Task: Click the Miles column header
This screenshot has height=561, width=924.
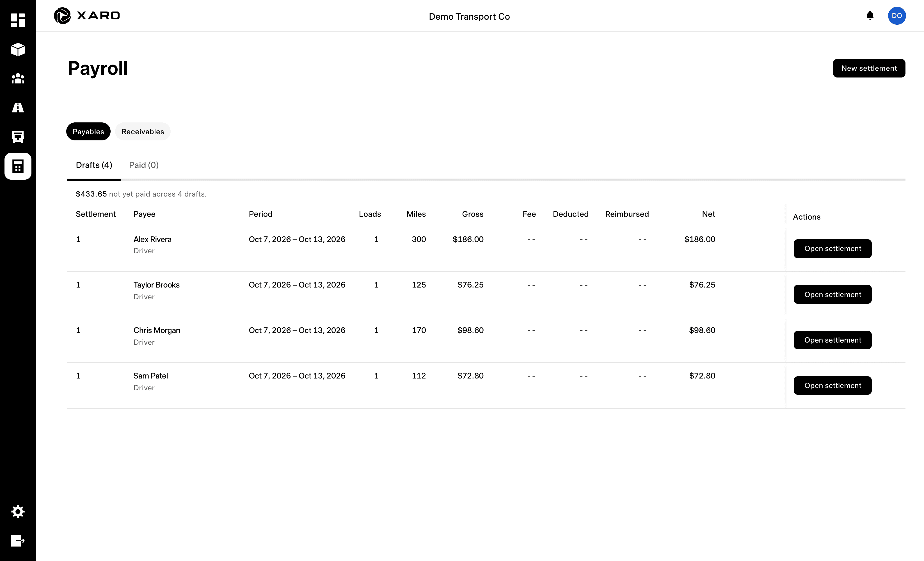Action: coord(416,214)
